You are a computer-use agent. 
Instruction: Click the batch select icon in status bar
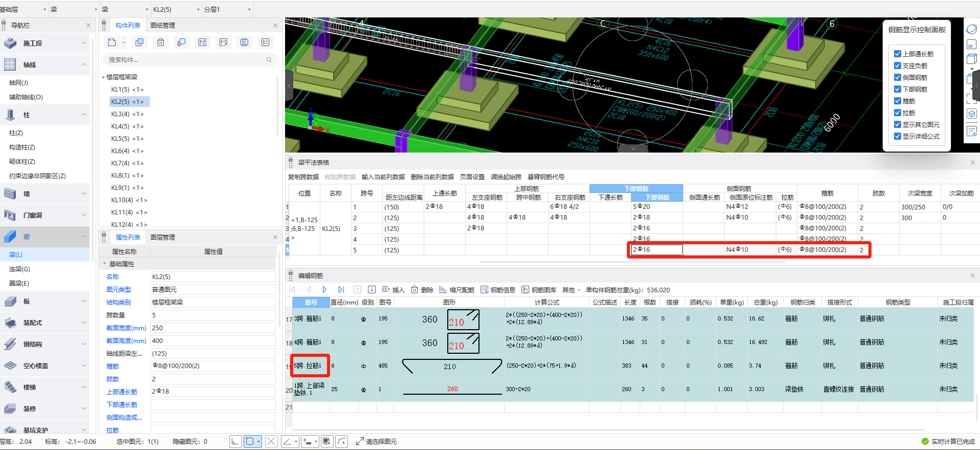pos(328,441)
